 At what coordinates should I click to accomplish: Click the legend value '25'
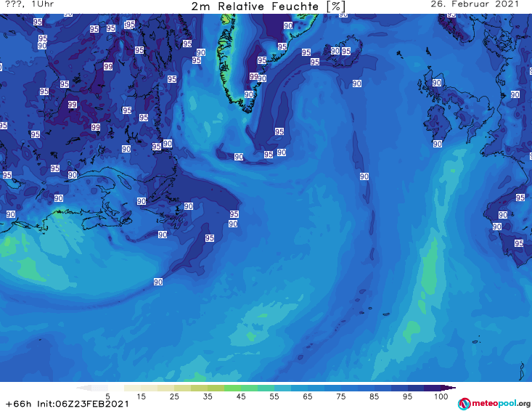click(174, 396)
